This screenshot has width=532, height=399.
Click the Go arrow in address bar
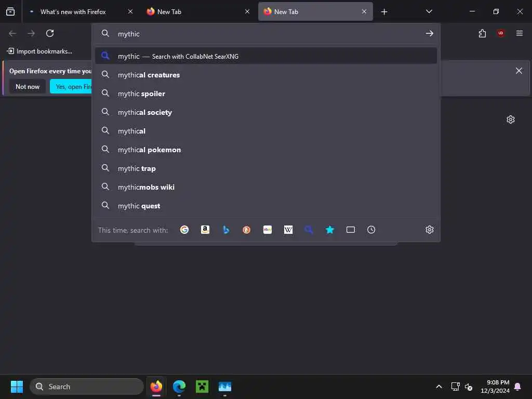(430, 33)
